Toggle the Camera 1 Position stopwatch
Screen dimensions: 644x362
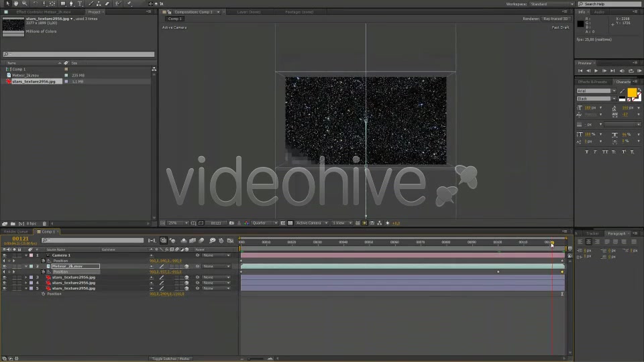point(43,261)
